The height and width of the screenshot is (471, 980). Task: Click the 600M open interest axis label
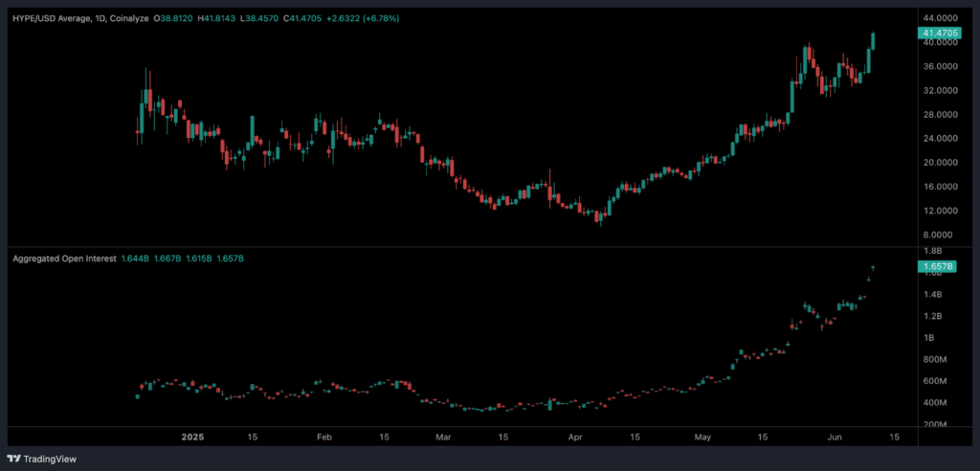[x=934, y=381]
